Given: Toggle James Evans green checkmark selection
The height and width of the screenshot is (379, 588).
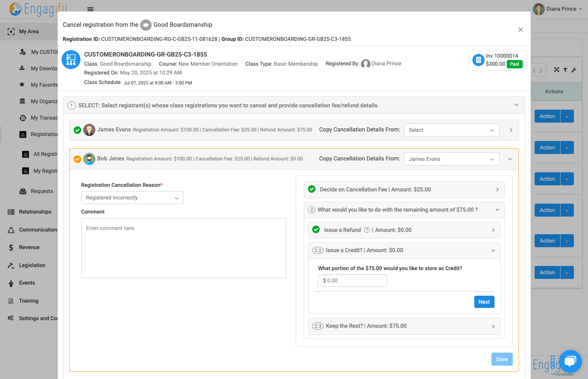Looking at the screenshot, I should pos(77,130).
